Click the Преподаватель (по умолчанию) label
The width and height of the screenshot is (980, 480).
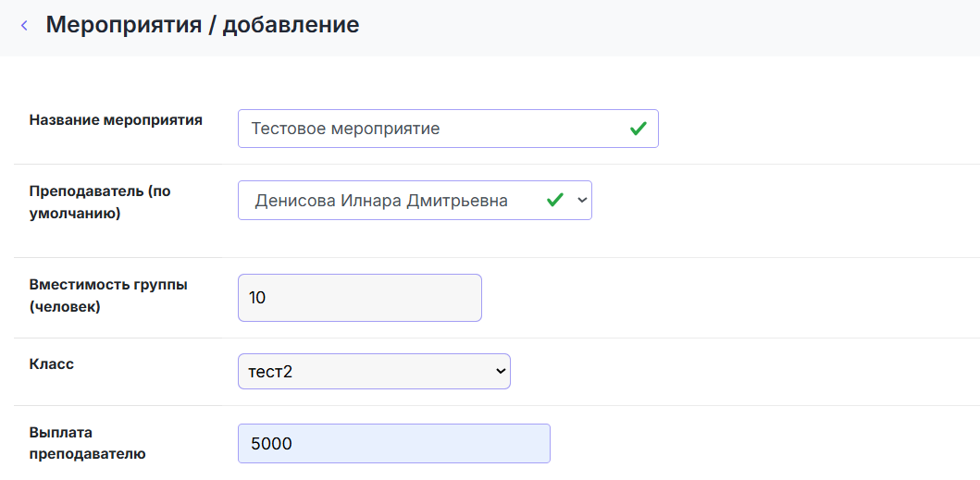click(x=100, y=203)
